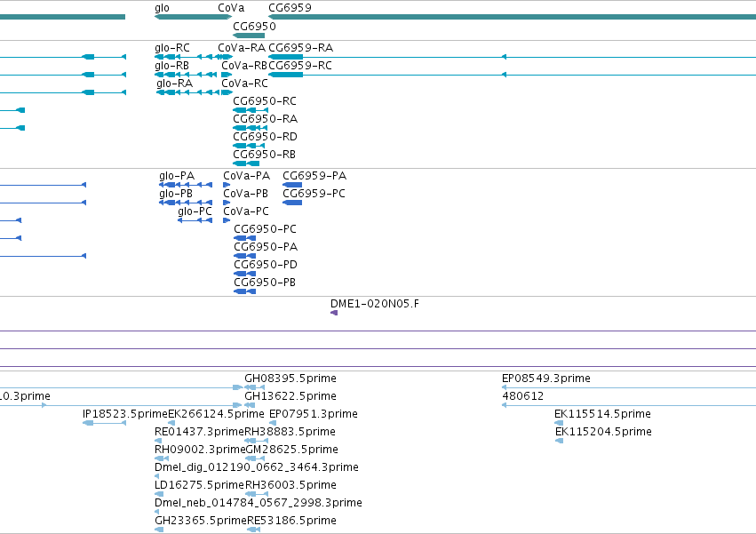The image size is (756, 534).
Task: Select transcript label glo-RA
Action: 174,84
